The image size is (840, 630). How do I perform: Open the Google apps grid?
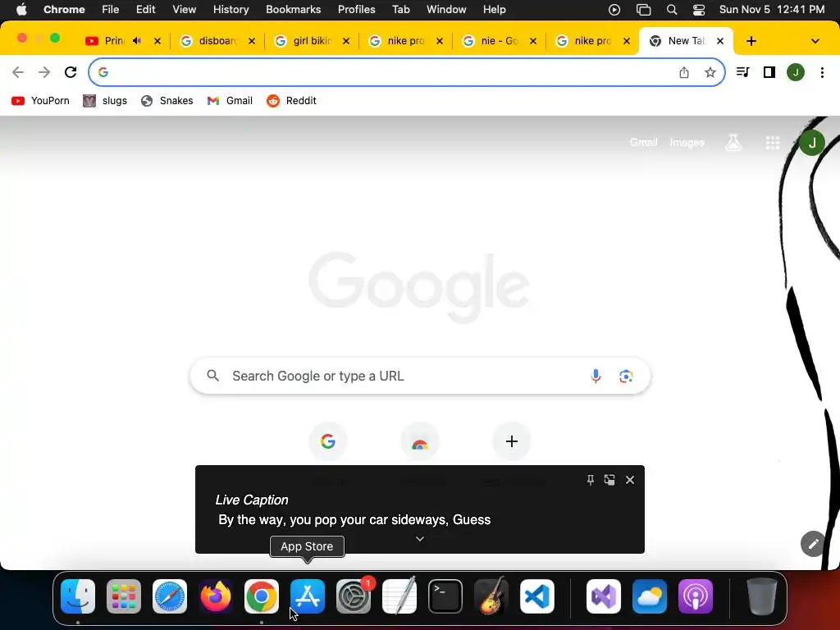click(773, 143)
